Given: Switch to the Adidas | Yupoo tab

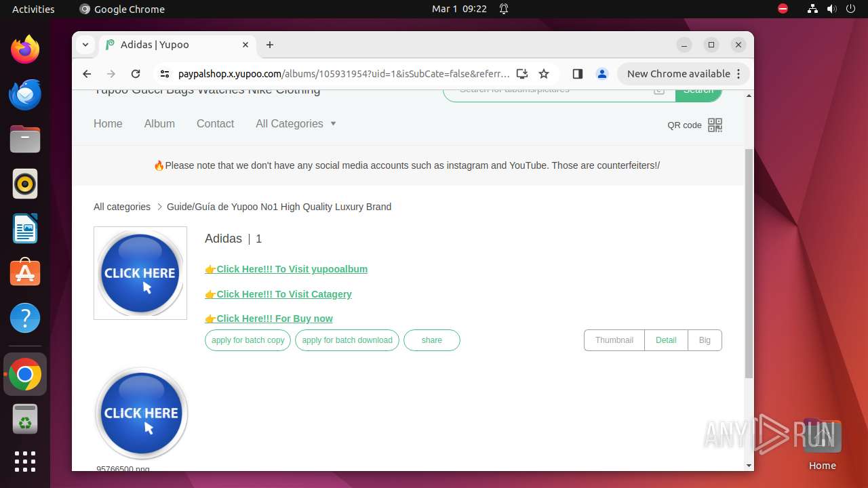Looking at the screenshot, I should point(178,45).
